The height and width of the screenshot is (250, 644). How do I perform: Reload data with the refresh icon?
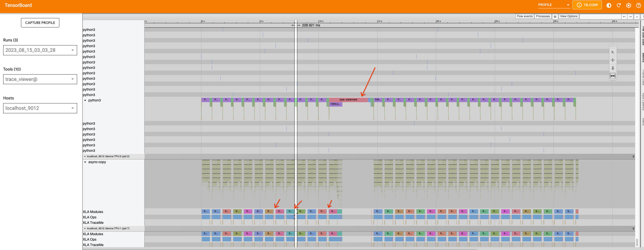point(619,5)
